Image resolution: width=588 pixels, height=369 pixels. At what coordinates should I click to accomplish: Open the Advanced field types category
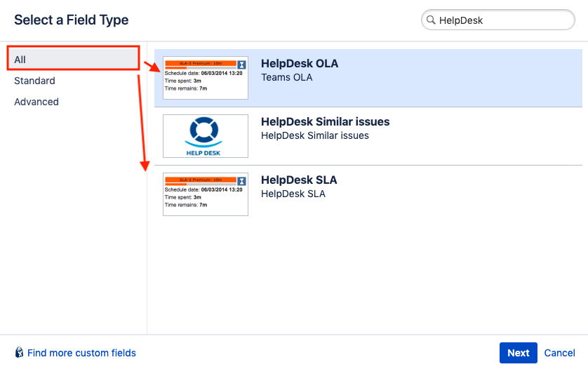click(x=36, y=102)
